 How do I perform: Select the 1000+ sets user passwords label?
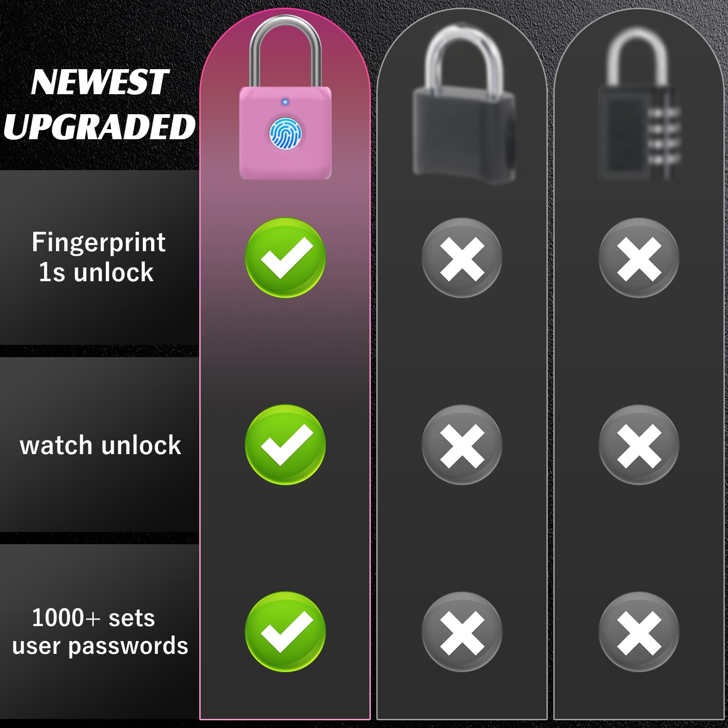click(x=100, y=632)
